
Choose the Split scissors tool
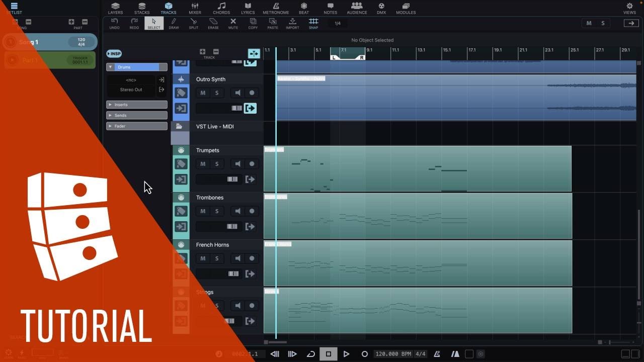pos(194,23)
